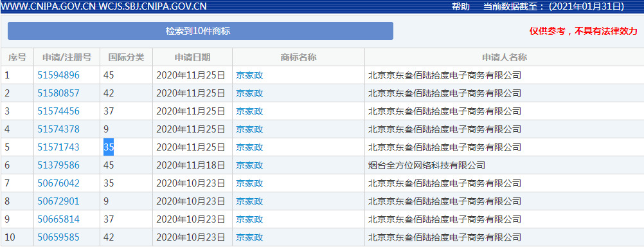The width and height of the screenshot is (644, 247).
Task: Click the 国际分类 column header
Action: (126, 57)
